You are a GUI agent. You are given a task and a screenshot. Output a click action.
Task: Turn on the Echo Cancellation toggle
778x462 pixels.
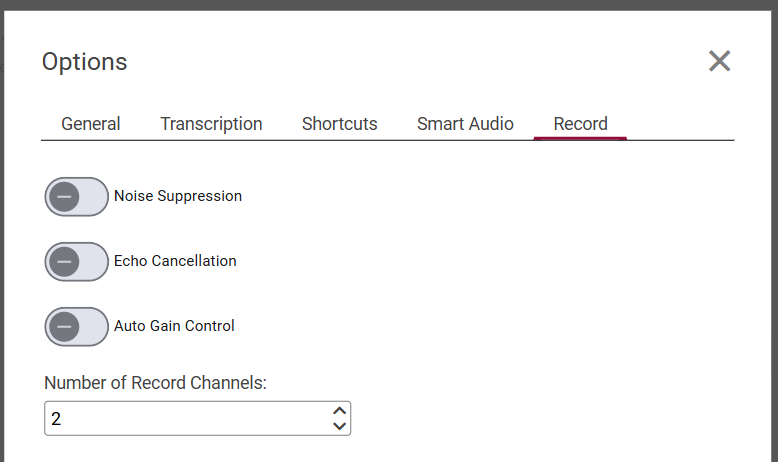(x=76, y=262)
